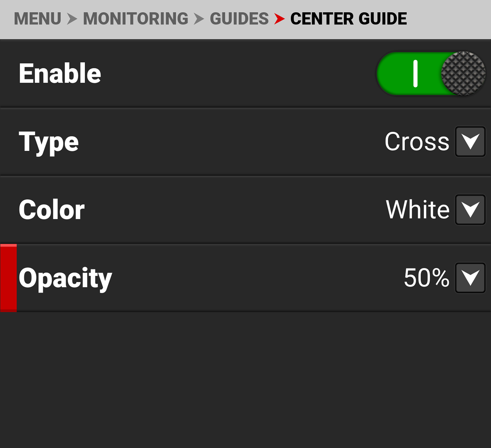This screenshot has width=491, height=448.
Task: Select the Opacity row label
Action: (x=65, y=278)
